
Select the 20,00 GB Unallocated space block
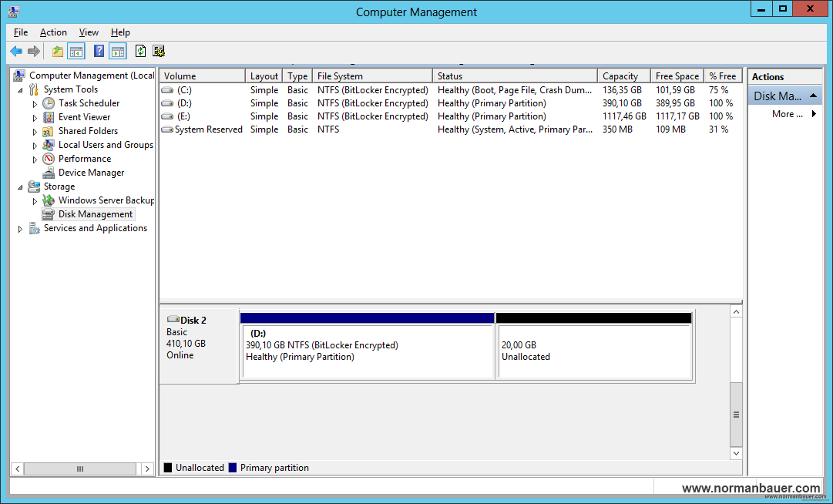pos(593,351)
